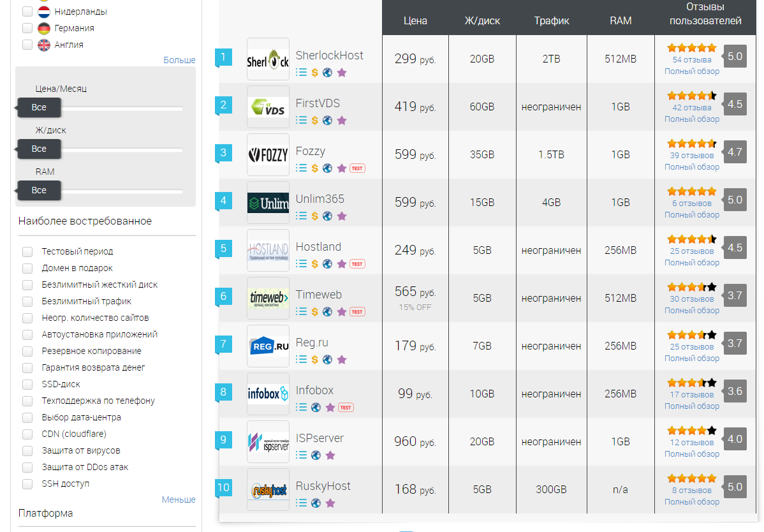Click the purple star under FirstVDS
The height and width of the screenshot is (532, 764).
click(342, 121)
